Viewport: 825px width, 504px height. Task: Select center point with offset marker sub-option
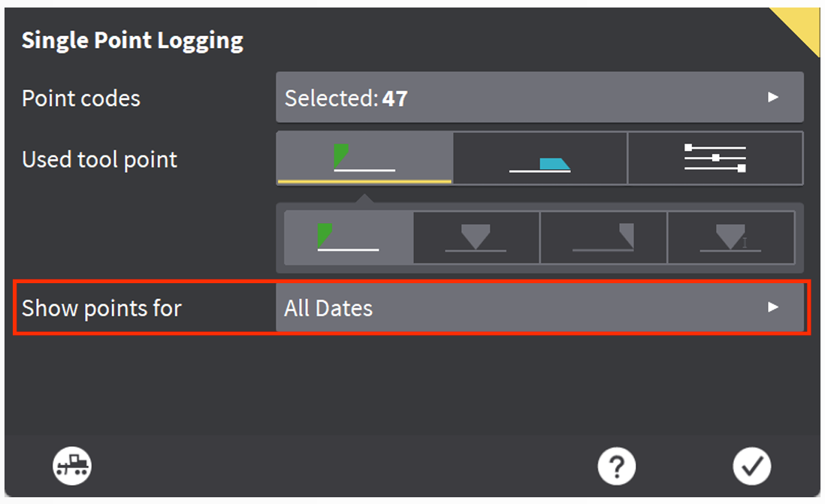731,237
